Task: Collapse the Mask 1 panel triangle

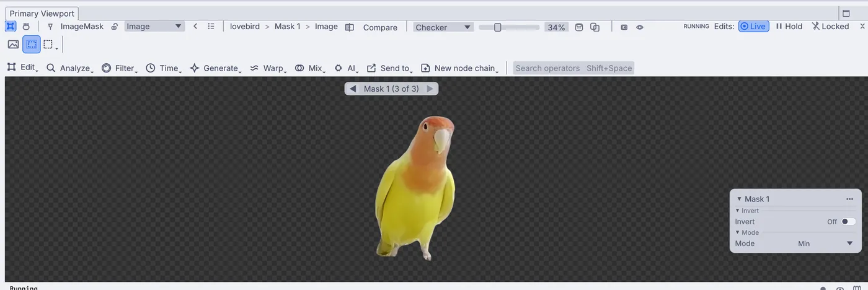Action: 739,199
